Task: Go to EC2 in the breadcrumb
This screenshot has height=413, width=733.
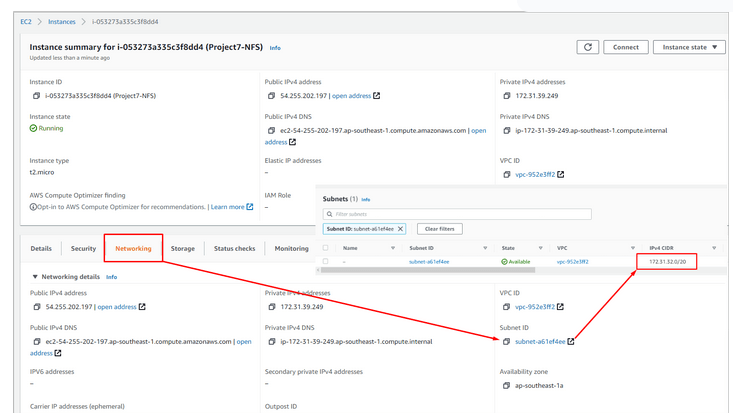Action: coord(26,22)
